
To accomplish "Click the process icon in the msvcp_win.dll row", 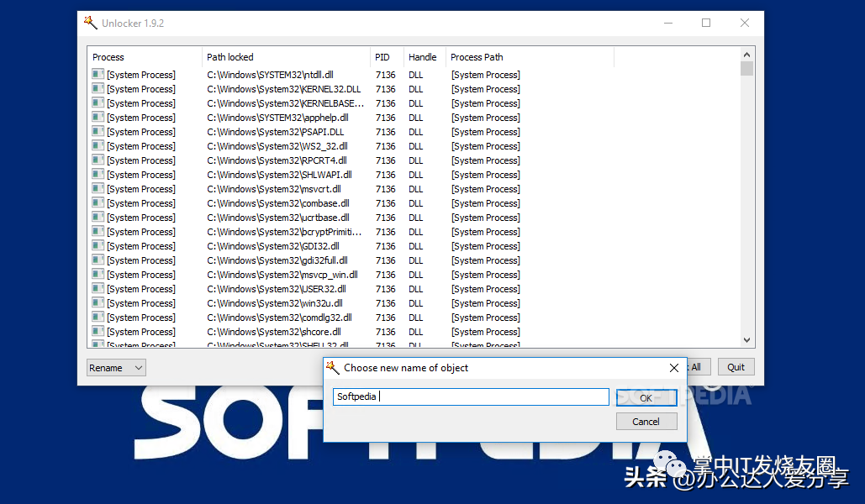I will point(98,274).
